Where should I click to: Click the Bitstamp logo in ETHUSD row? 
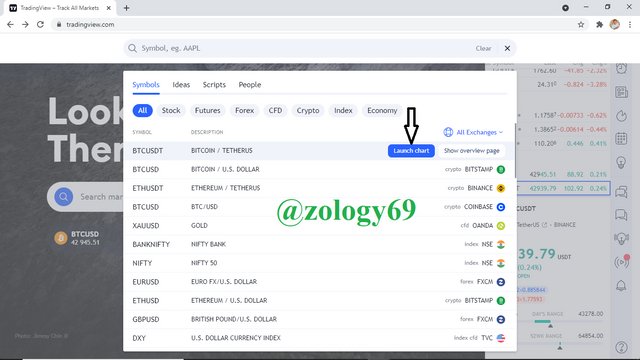pyautogui.click(x=501, y=301)
